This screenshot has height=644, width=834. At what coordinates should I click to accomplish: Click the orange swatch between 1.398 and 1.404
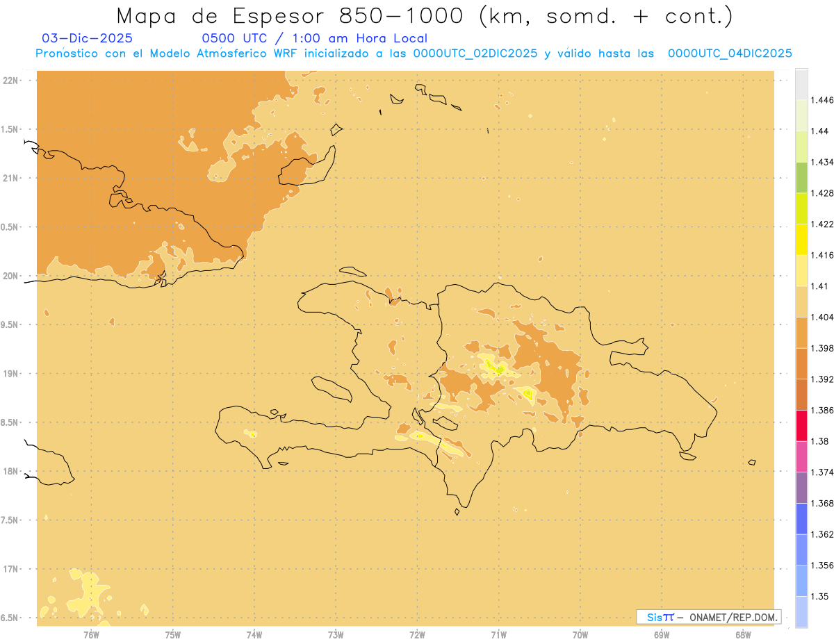(x=801, y=332)
